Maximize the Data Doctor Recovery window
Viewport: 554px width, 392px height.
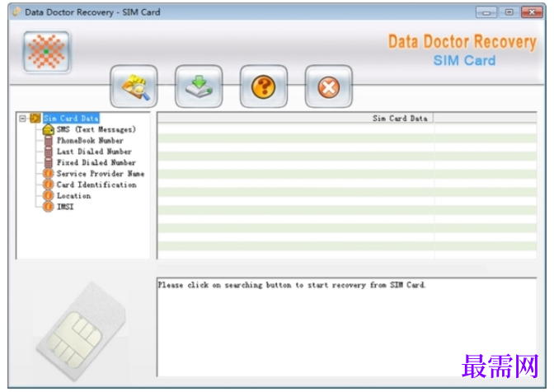coord(509,12)
